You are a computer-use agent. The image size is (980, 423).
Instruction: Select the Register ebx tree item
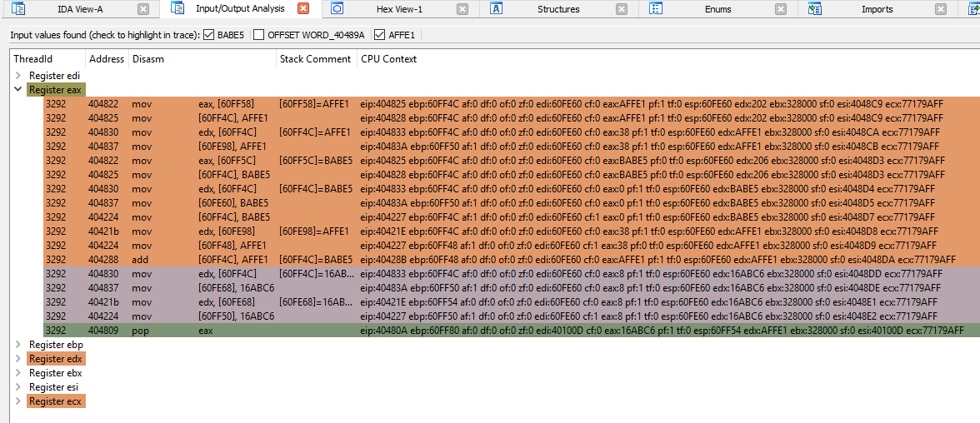coord(56,373)
